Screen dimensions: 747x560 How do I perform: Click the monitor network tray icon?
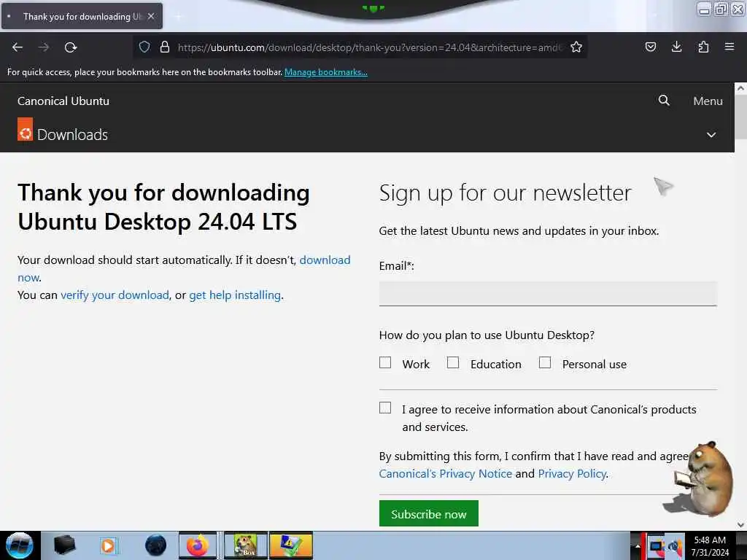coord(657,546)
